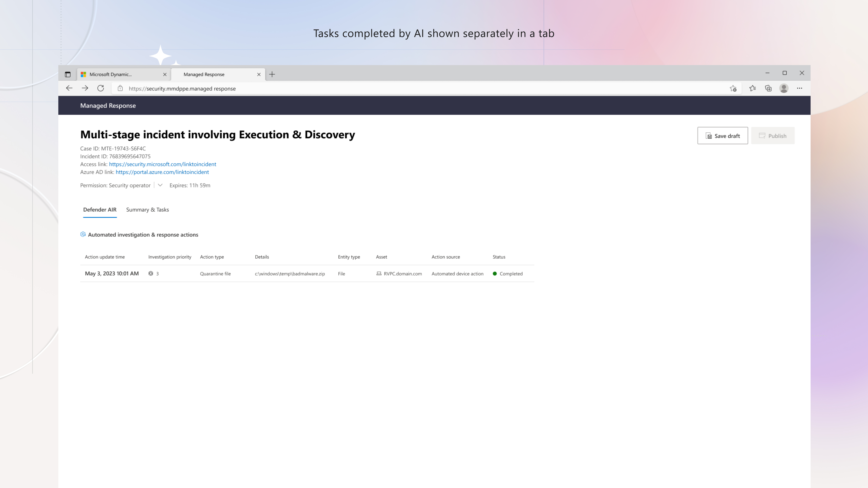Click the badmalware.zip file path

point(290,274)
